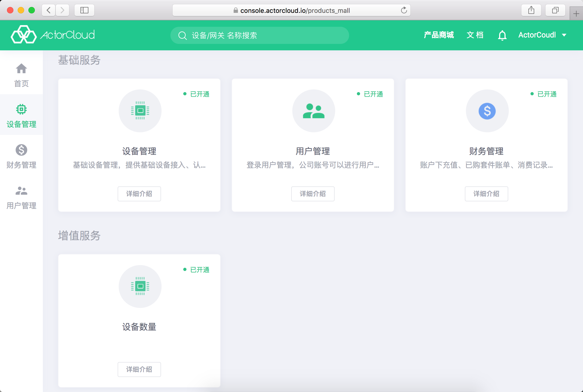Select 用户管理 people icon in sidebar
The image size is (583, 392).
(x=21, y=191)
